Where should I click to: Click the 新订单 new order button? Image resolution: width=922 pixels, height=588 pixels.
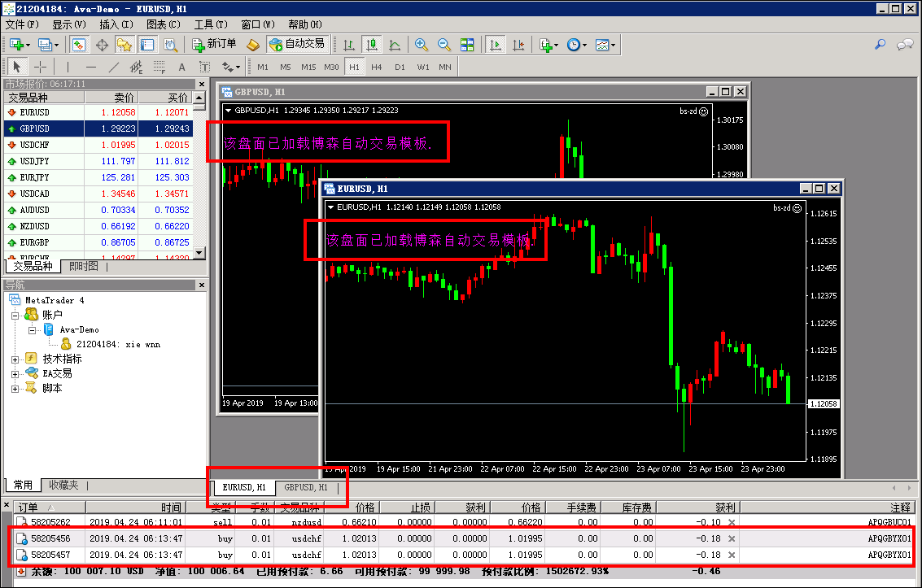point(214,45)
